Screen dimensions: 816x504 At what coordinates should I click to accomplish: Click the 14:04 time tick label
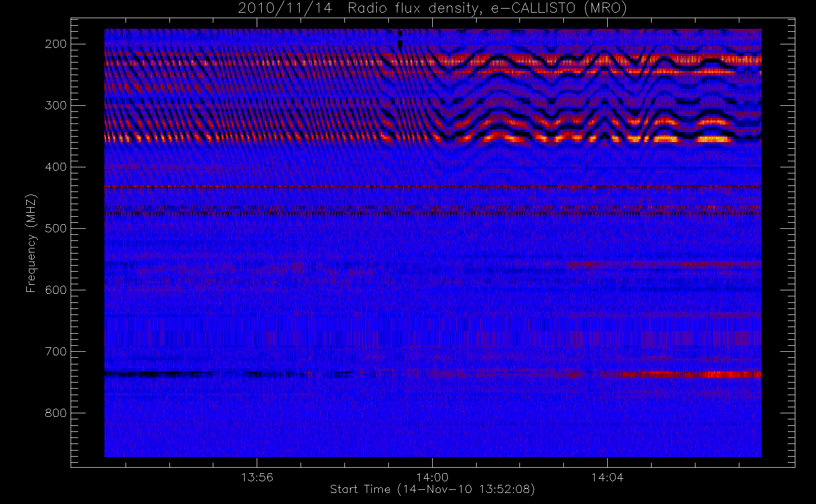(x=607, y=477)
